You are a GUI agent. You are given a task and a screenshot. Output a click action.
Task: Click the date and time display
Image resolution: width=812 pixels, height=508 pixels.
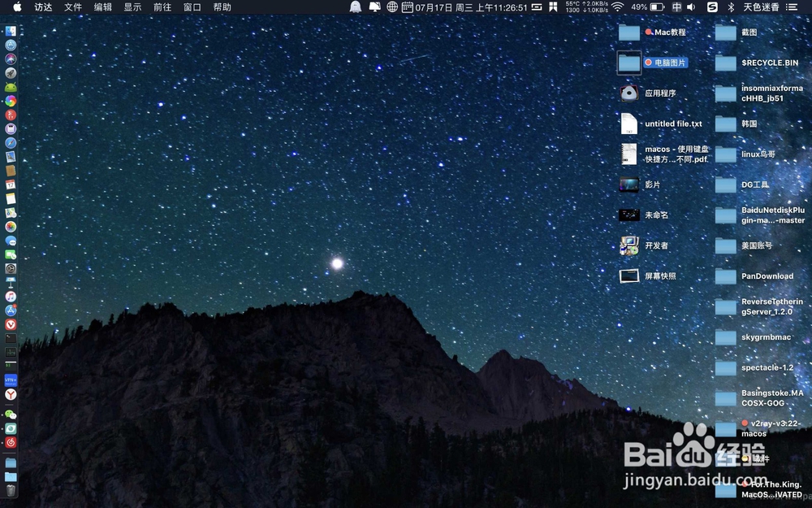(471, 7)
